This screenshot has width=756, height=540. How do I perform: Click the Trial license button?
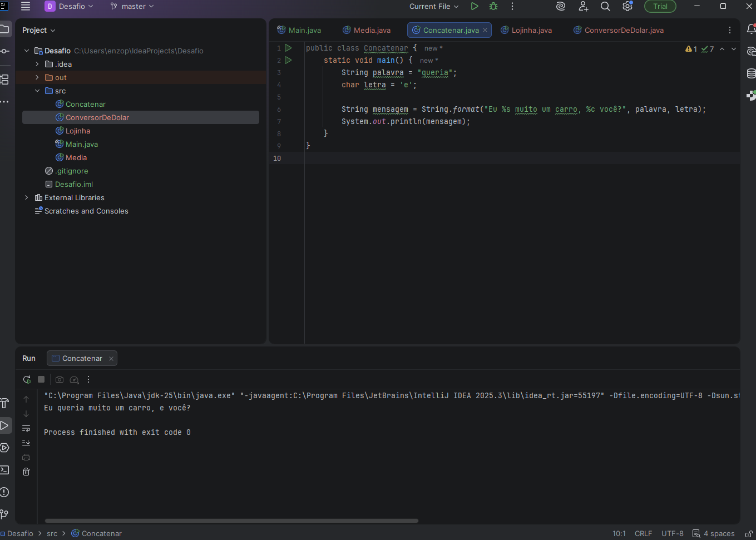click(x=660, y=7)
